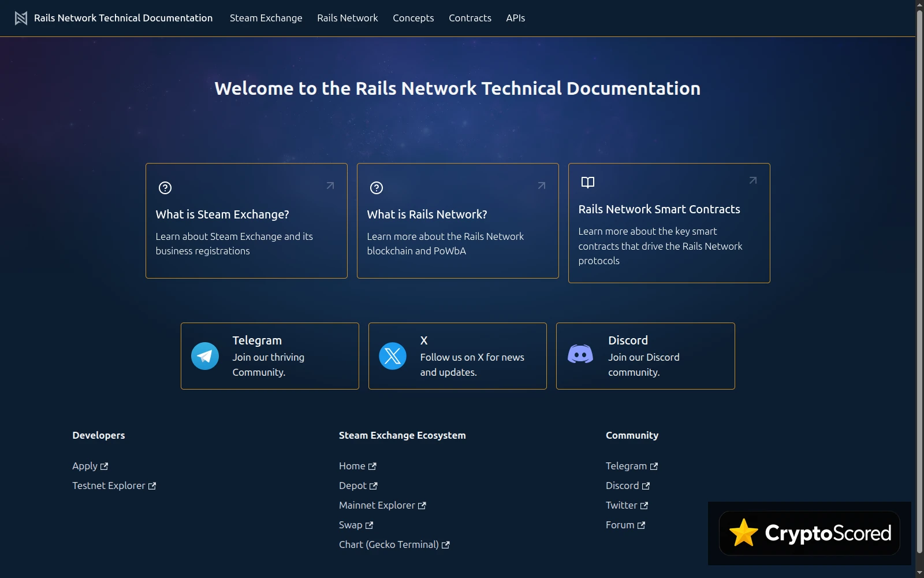Image resolution: width=924 pixels, height=578 pixels.
Task: Click the question mark icon on Rails Network card
Action: tap(377, 188)
